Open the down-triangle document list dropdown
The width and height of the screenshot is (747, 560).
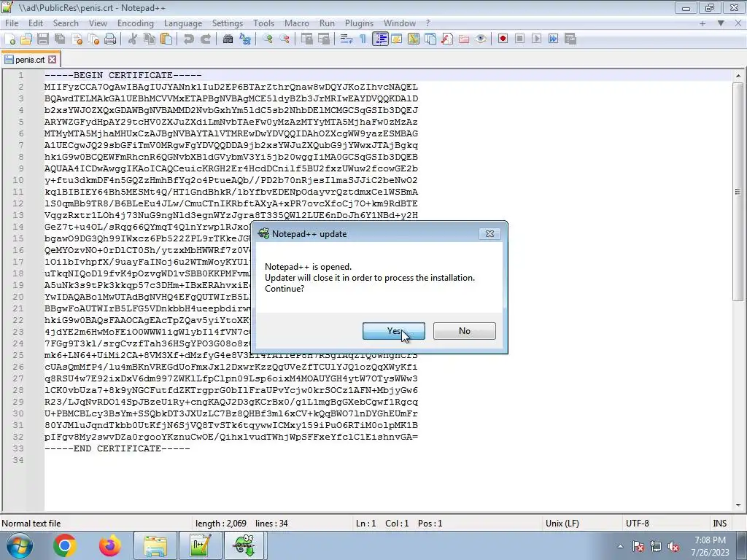[x=721, y=23]
